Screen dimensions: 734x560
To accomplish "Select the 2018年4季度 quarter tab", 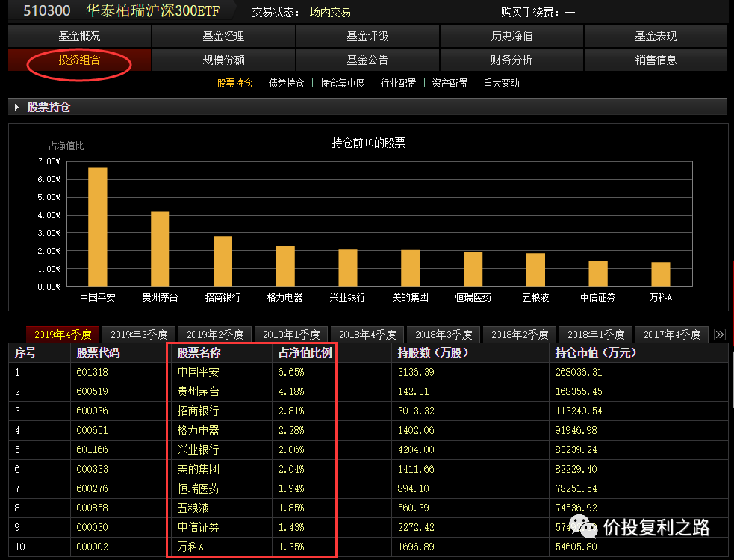I will coord(367,335).
